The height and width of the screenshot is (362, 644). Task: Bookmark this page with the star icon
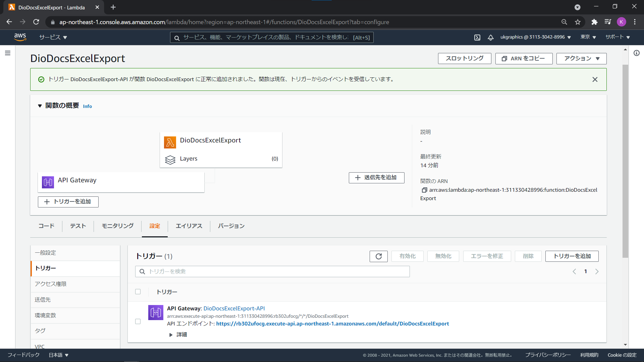pyautogui.click(x=578, y=22)
